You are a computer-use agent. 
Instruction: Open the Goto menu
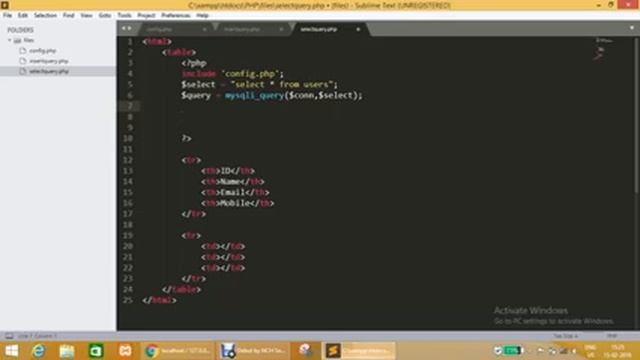[x=105, y=16]
